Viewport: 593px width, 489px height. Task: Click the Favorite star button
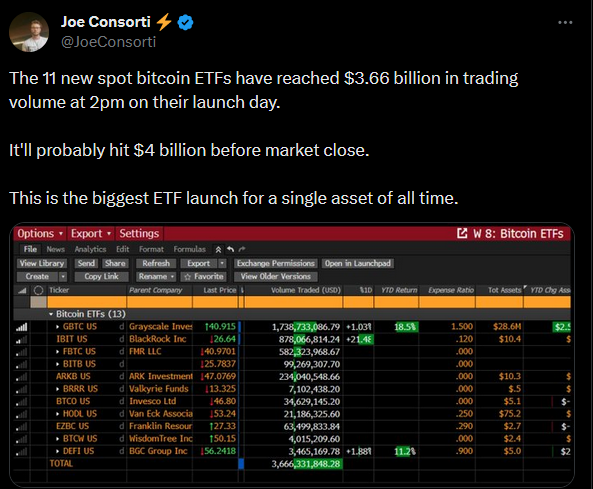[203, 276]
